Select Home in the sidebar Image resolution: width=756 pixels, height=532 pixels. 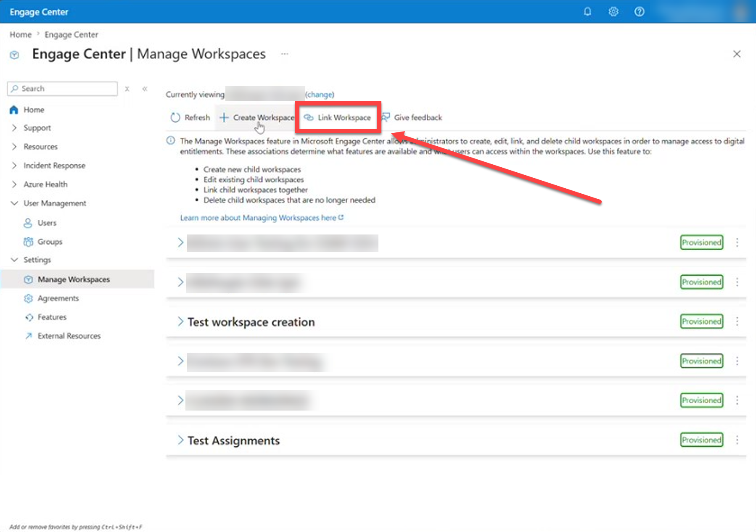tap(34, 110)
